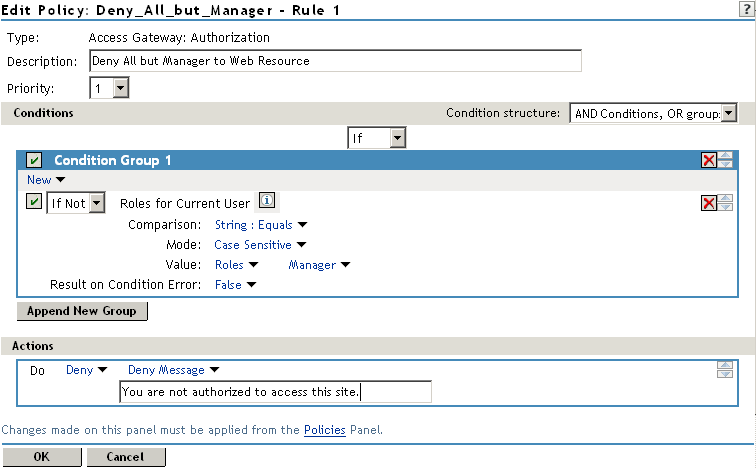The image size is (756, 469).
Task: Click the Cancel button
Action: click(126, 457)
